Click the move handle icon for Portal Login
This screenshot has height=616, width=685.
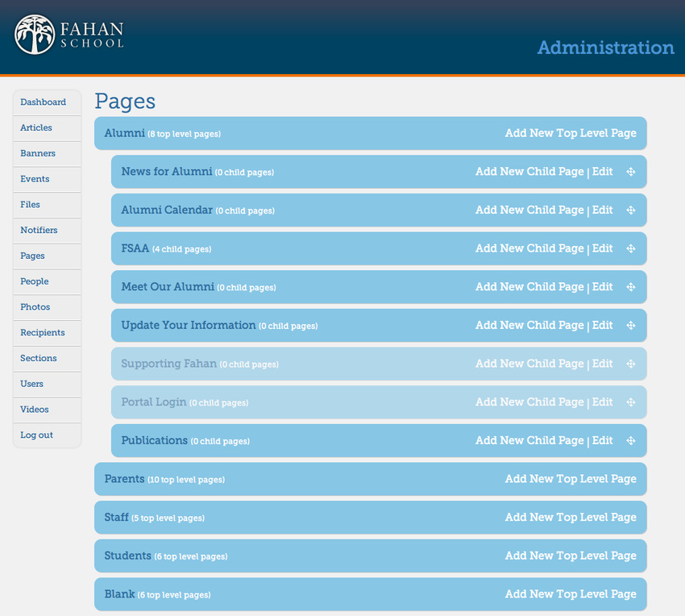[x=630, y=402]
